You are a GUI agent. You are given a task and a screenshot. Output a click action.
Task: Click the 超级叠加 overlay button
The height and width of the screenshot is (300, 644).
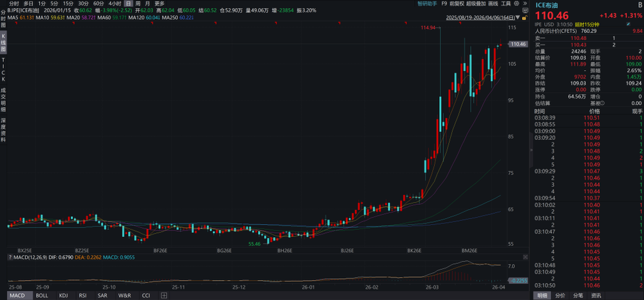click(477, 3)
